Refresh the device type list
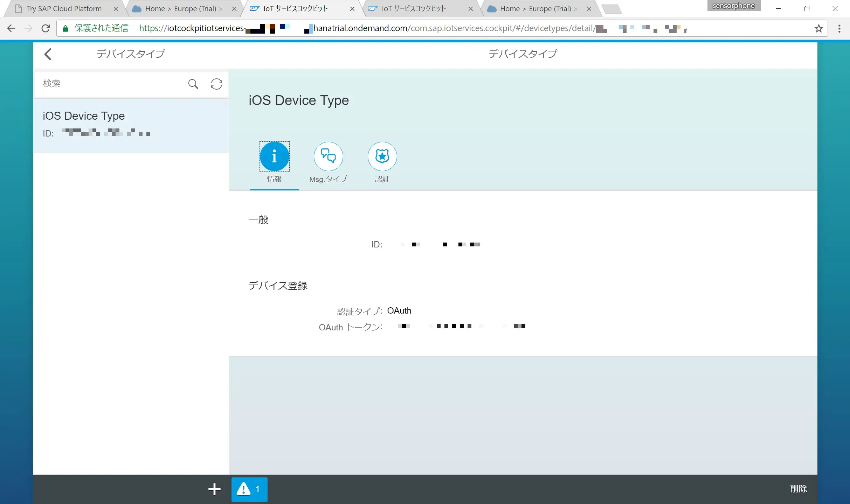Viewport: 850px width, 504px height. pyautogui.click(x=216, y=84)
